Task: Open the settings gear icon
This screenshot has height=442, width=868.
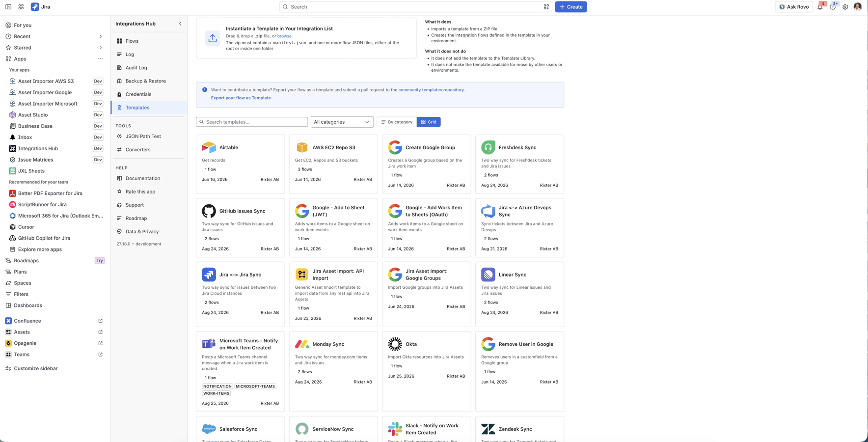Action: point(845,7)
